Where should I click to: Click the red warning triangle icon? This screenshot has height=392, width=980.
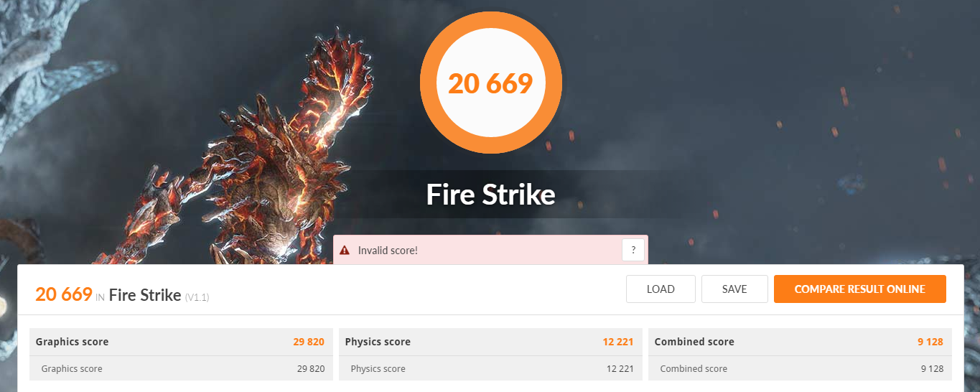[345, 250]
